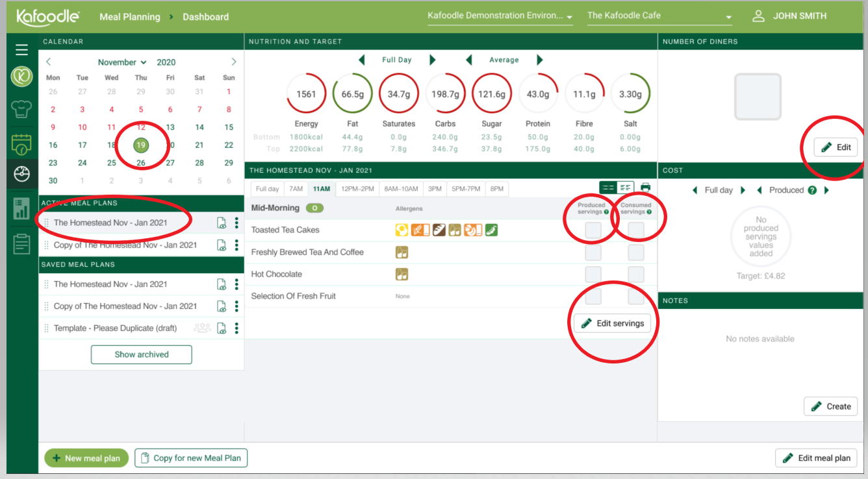Click the Fat 66.5g nutrition gauge

click(x=353, y=94)
